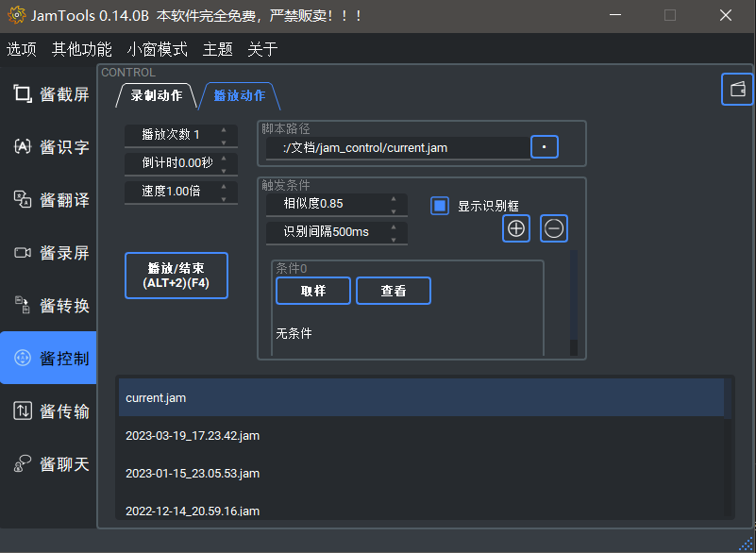This screenshot has height=553, width=756.
Task: Increase 速度 multiplier with up arrow
Action: 224,187
